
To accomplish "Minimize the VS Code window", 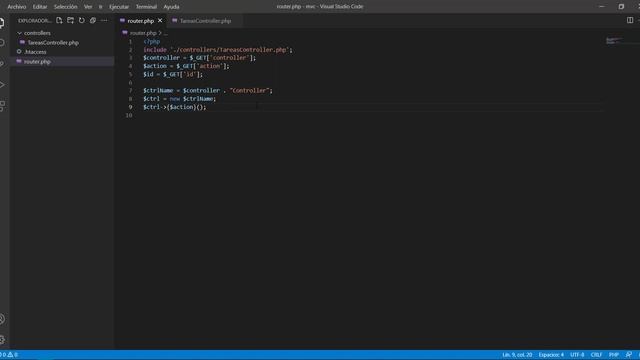I will (x=601, y=7).
